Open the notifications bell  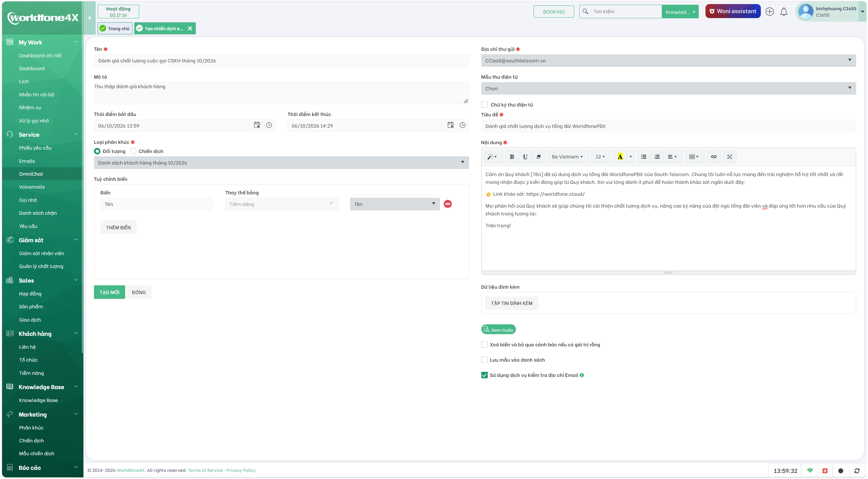coord(784,12)
